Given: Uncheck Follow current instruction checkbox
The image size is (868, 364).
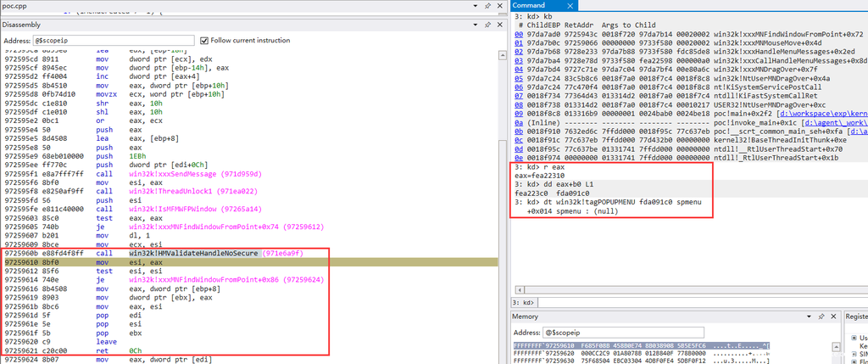Looking at the screenshot, I should point(203,40).
